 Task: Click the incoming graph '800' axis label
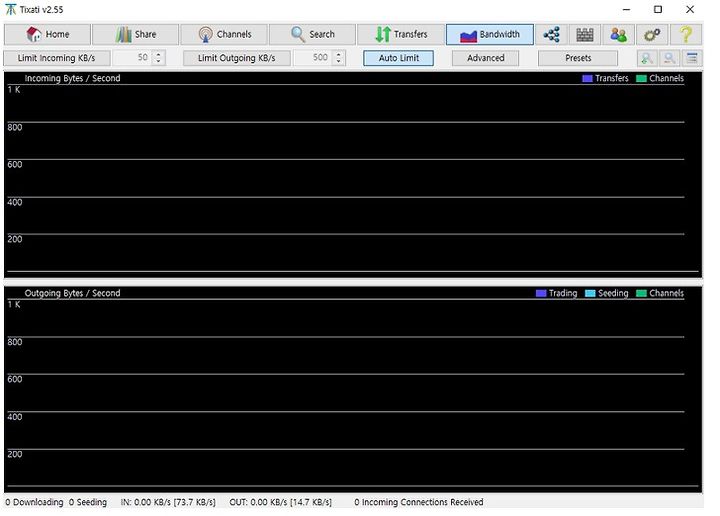(15, 127)
